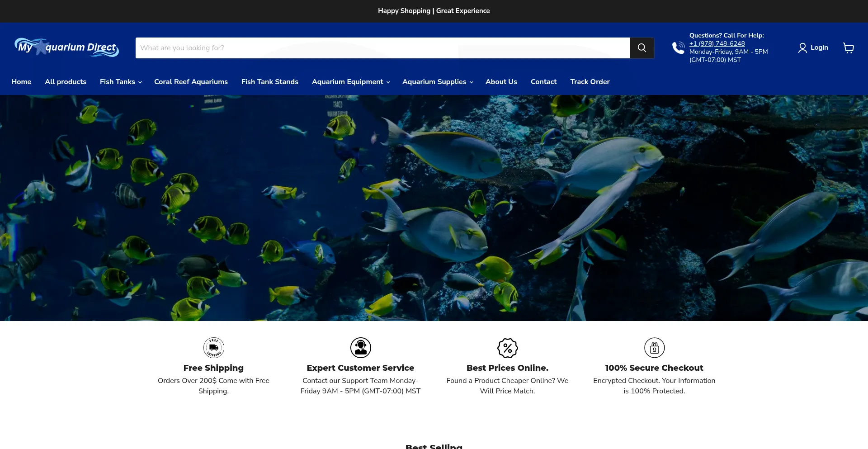Expand the Aquarium Equipment dropdown
This screenshot has width=868, height=449.
click(x=350, y=82)
